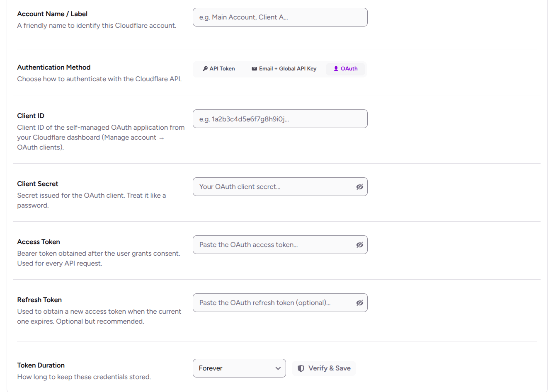
Task: Click 'A friendly name to identify this Cloudflare account.'
Action: coord(97,26)
